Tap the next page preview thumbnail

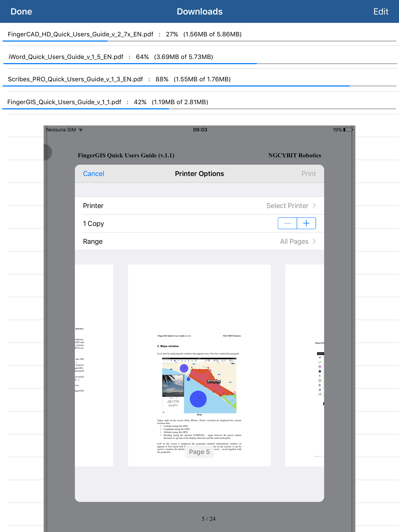pos(305,365)
